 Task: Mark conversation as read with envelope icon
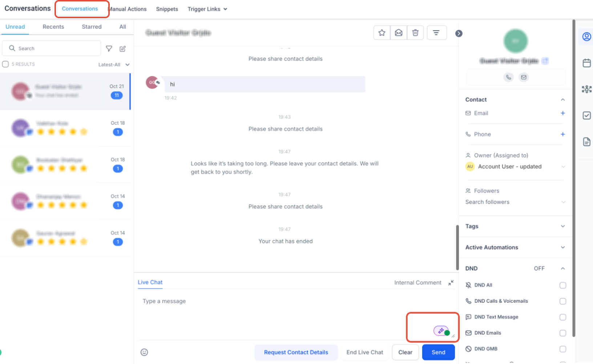coord(399,33)
